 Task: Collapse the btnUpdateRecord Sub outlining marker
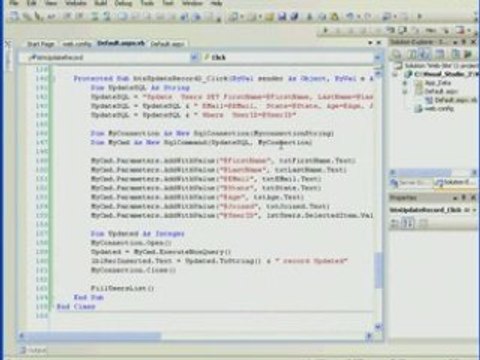[x=54, y=79]
